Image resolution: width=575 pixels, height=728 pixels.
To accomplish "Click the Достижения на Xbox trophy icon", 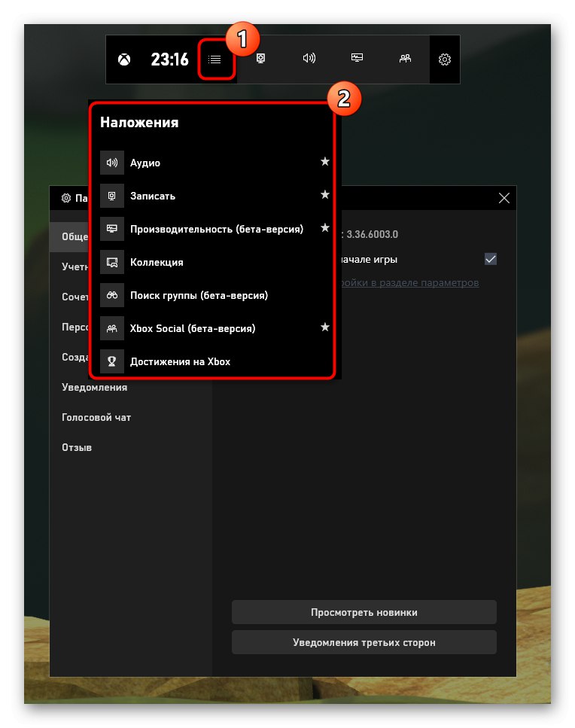I will point(112,361).
